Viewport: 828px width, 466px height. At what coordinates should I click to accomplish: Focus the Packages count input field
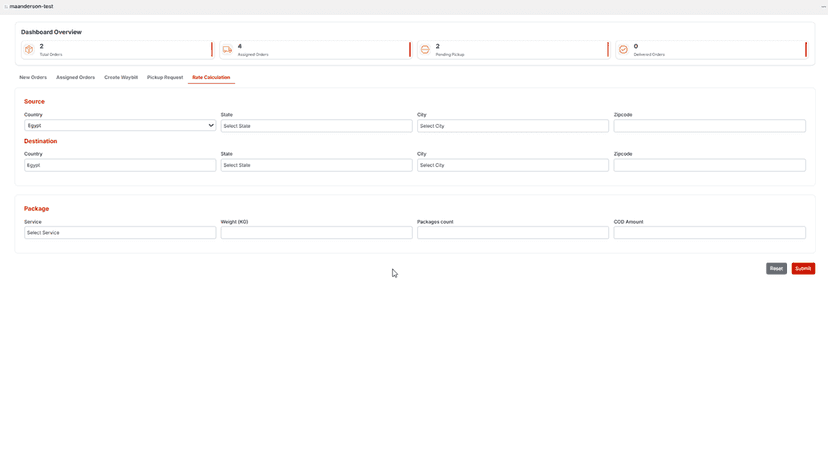coord(513,233)
